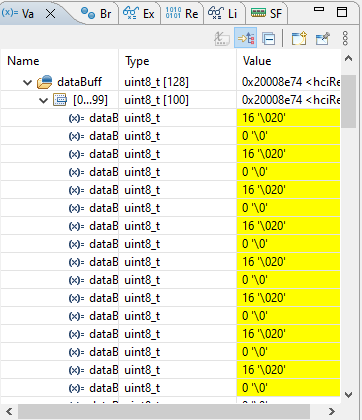The image size is (362, 420).
Task: Click the vertical scrollbar thumb
Action: (x=349, y=101)
